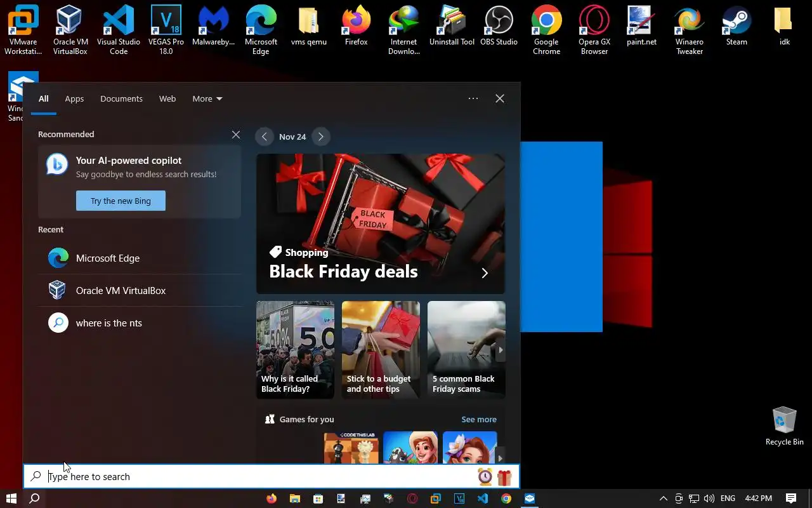This screenshot has width=812, height=508.
Task: Click the alarm clock icon in search box
Action: (x=485, y=476)
